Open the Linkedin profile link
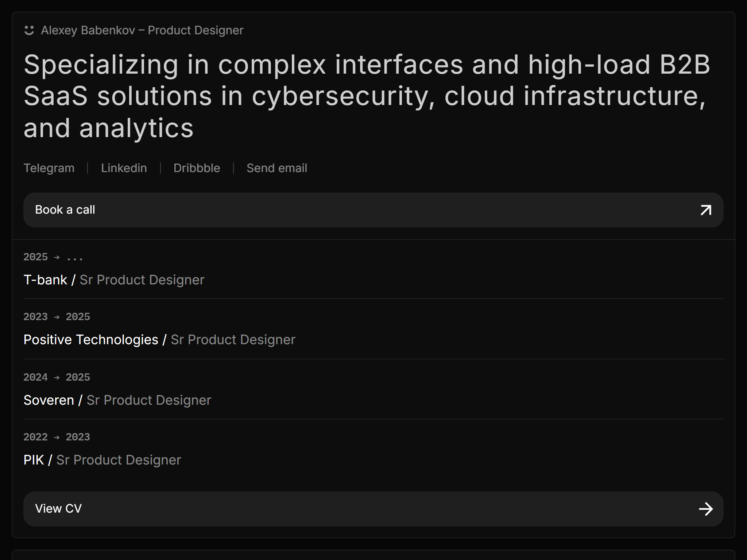 click(124, 168)
